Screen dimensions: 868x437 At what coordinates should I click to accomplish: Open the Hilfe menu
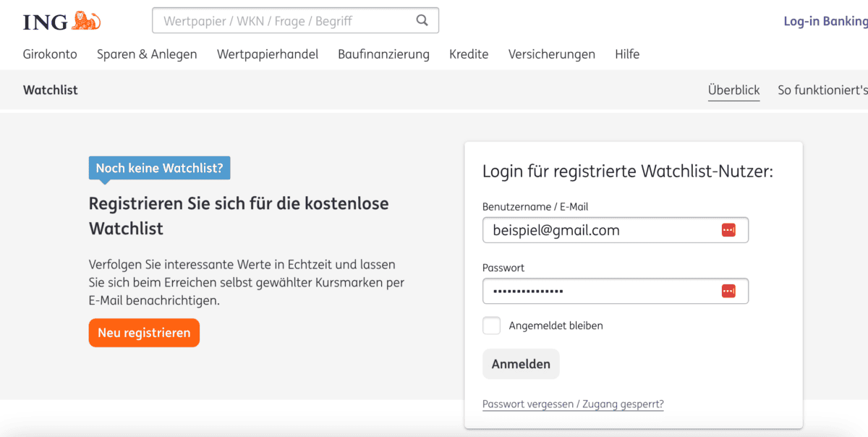click(627, 54)
